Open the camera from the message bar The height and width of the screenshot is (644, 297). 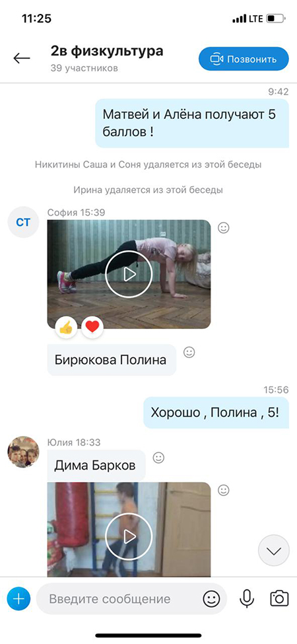[x=279, y=598]
